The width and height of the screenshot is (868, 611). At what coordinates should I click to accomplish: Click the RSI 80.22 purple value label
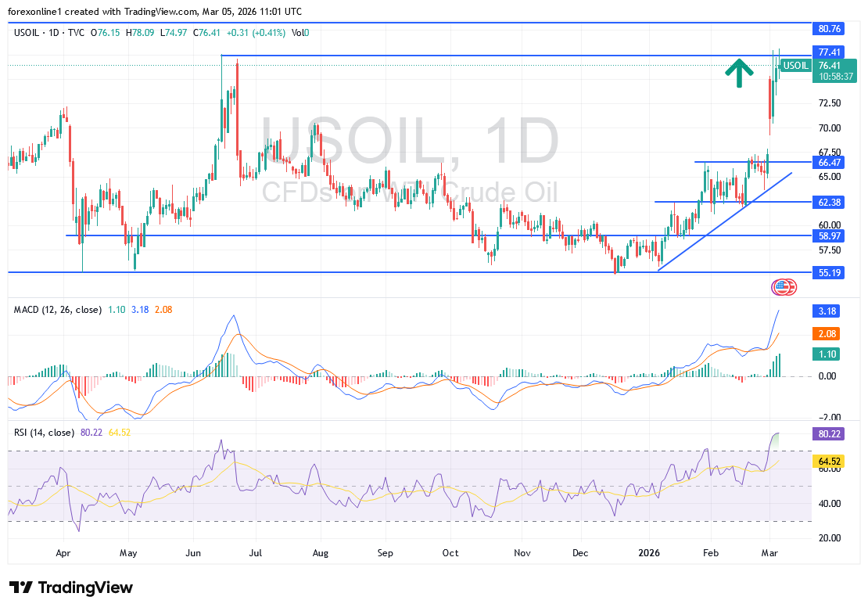coord(829,434)
